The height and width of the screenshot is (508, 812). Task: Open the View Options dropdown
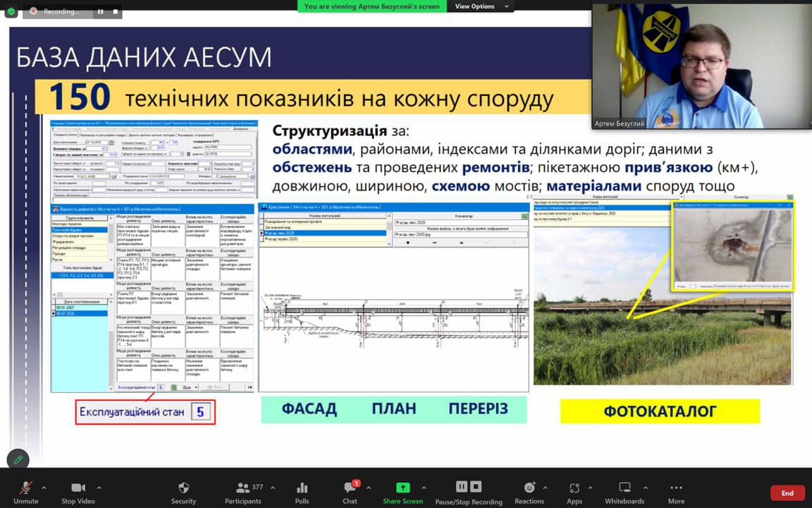pos(479,6)
